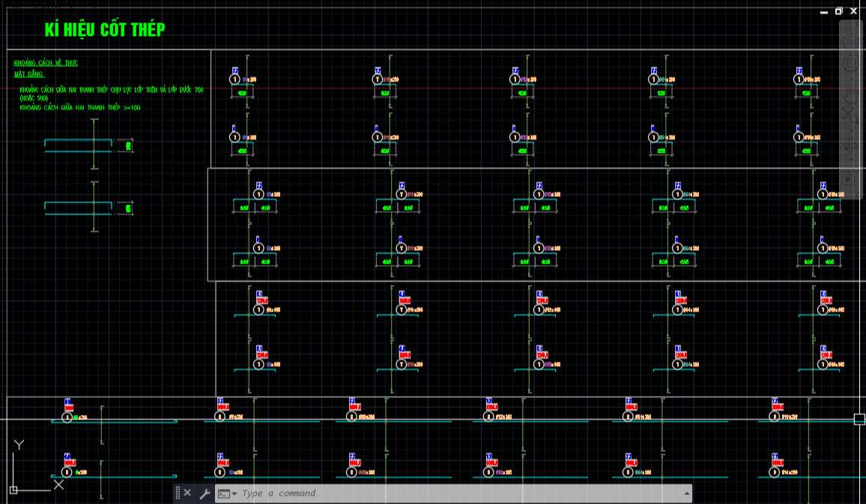Select the 'THANH THÉP >=100' note line
Viewport: 866px width, 504px height.
tap(79, 108)
